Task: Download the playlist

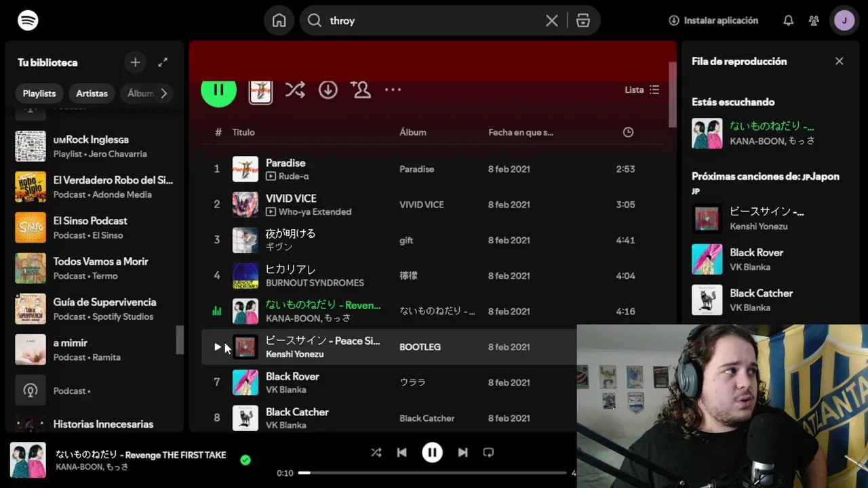Action: [328, 89]
